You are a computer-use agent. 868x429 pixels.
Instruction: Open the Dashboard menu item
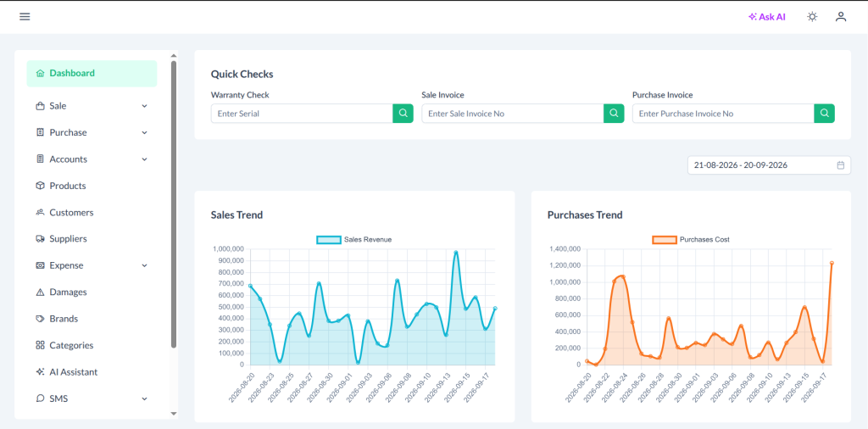(x=92, y=73)
